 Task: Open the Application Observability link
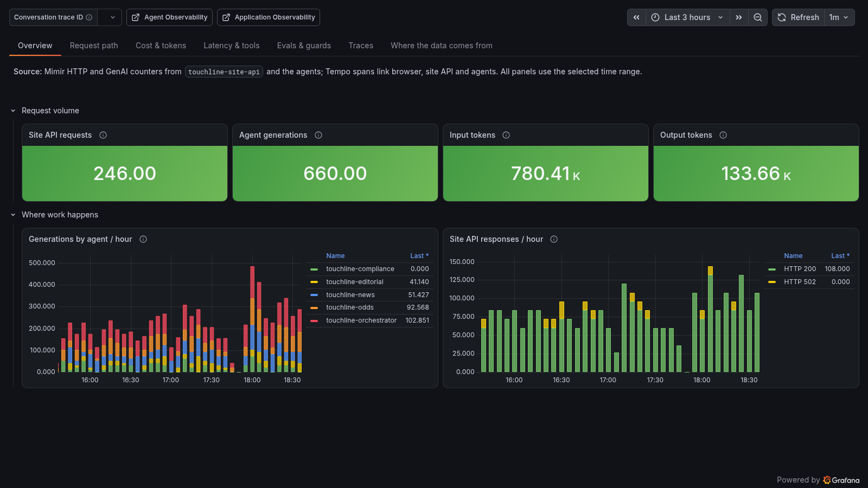point(268,17)
